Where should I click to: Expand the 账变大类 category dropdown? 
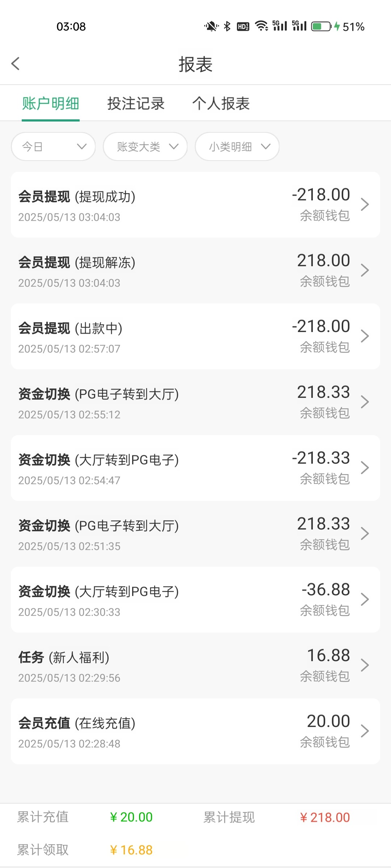[x=145, y=146]
